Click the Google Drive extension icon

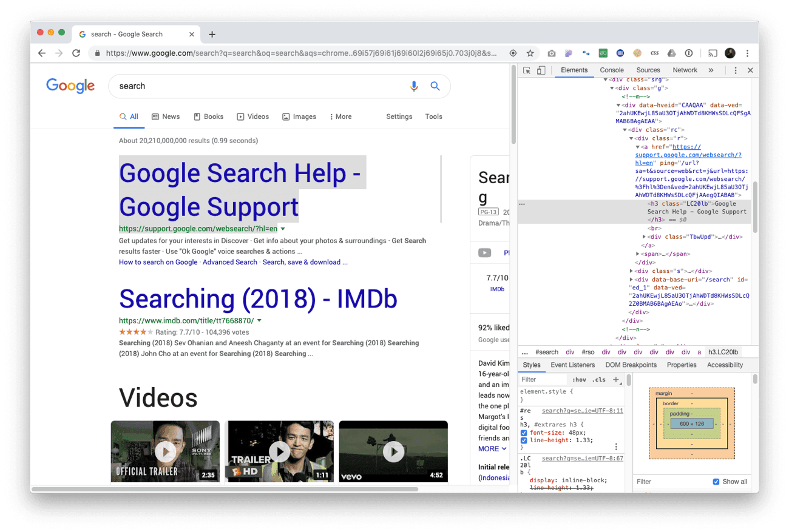(x=671, y=53)
